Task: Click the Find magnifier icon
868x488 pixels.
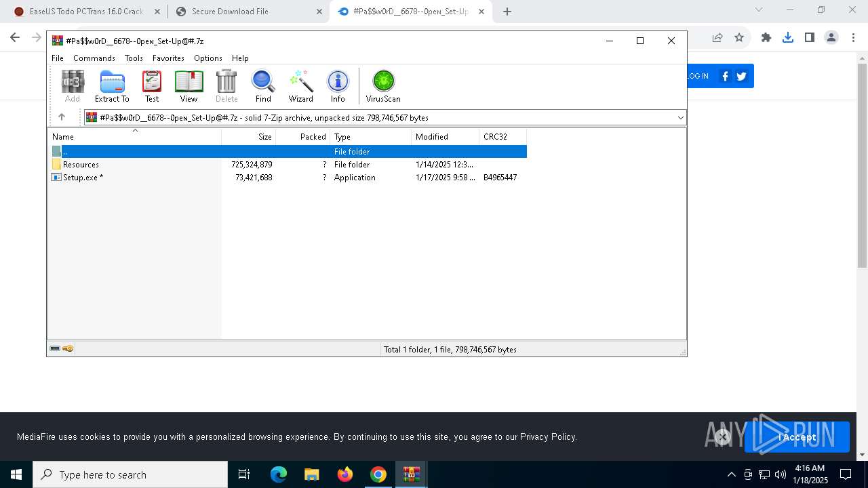Action: (263, 86)
